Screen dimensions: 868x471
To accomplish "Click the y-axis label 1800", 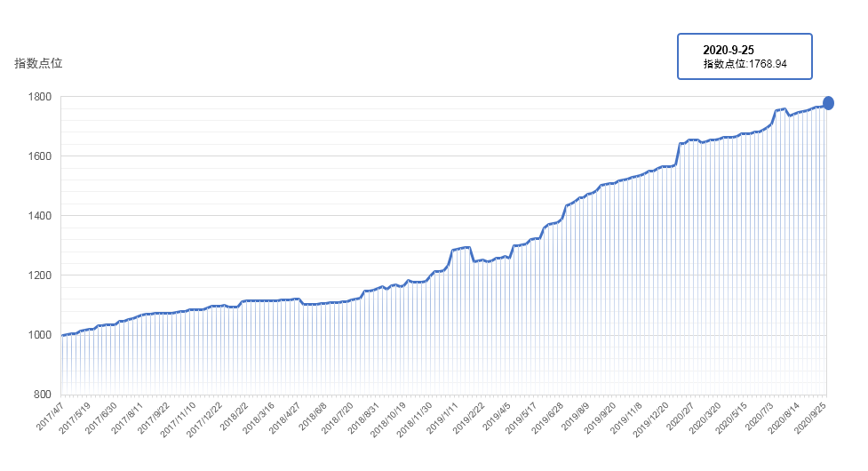I will tap(40, 97).
